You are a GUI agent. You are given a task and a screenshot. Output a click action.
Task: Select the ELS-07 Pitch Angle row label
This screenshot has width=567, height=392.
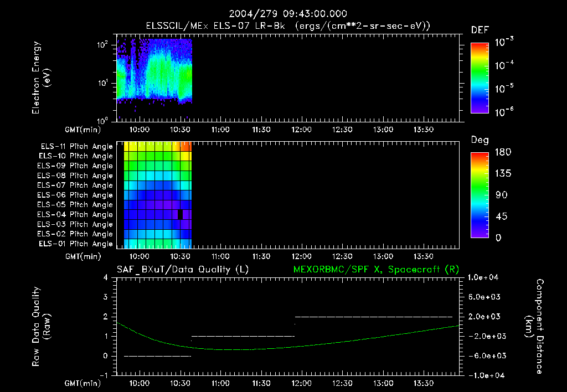[75, 185]
